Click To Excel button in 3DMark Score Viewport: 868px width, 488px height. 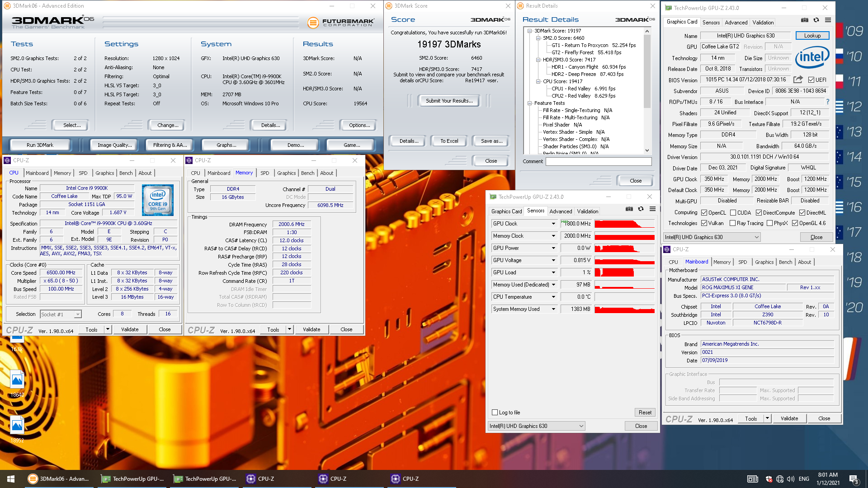(449, 141)
